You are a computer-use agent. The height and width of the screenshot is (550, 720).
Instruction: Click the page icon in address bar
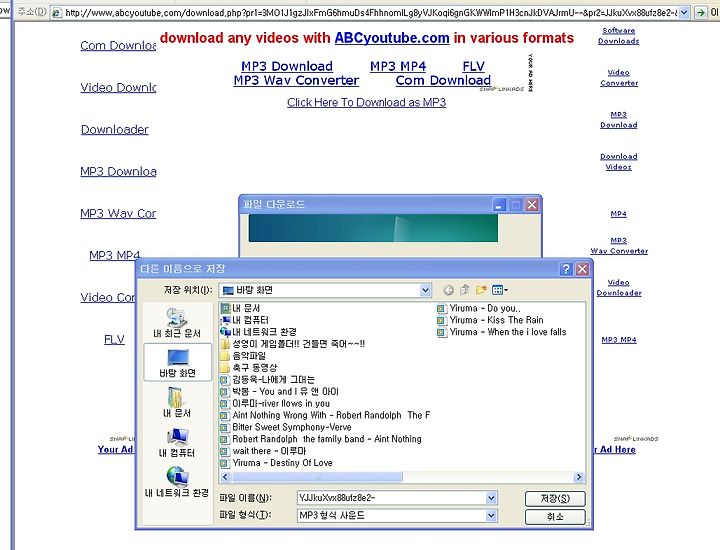tap(56, 13)
